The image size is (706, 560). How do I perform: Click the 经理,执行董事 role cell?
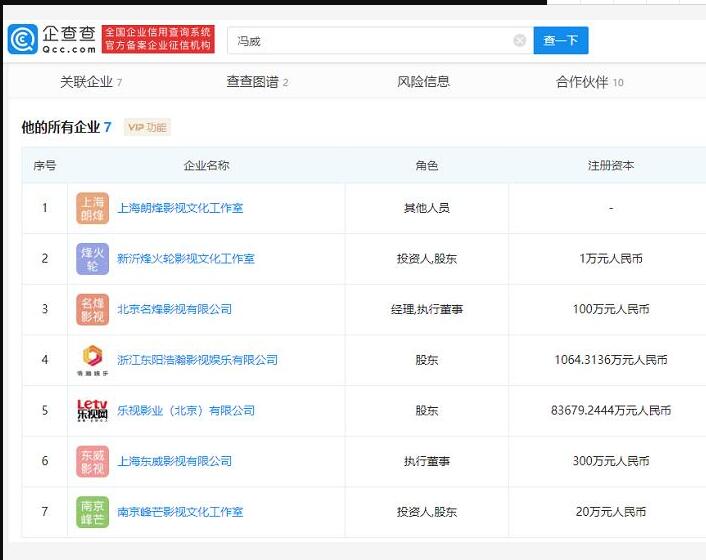pos(427,309)
